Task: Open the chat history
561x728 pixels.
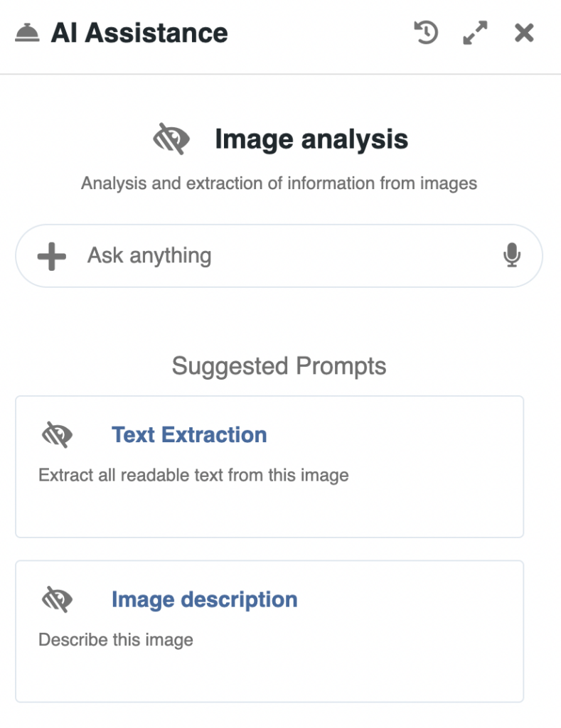Action: (x=426, y=33)
